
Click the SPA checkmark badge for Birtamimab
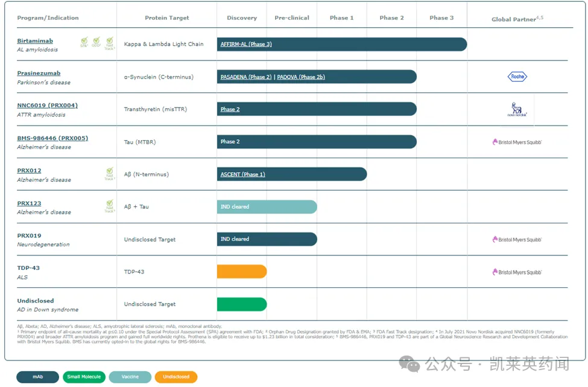pos(84,42)
